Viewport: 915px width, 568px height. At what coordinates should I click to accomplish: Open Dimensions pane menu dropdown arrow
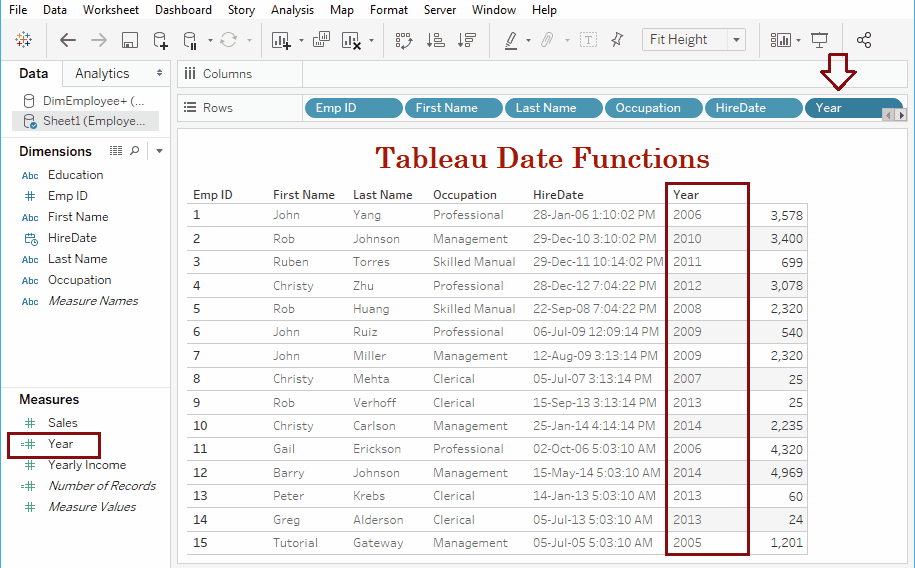click(x=159, y=151)
